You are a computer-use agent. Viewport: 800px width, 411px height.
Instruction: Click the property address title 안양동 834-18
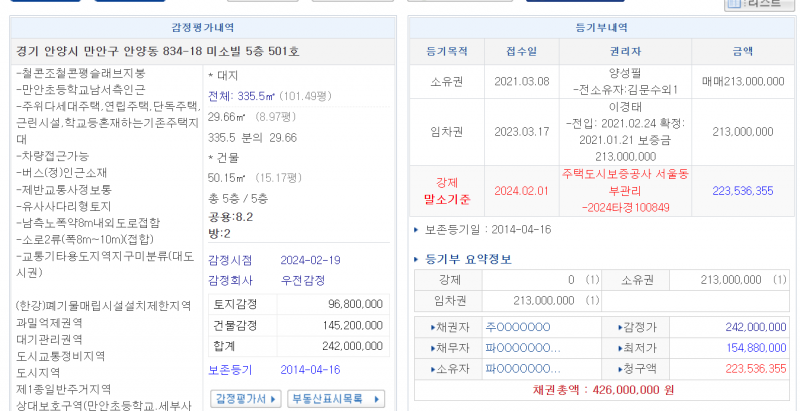pyautogui.click(x=157, y=51)
